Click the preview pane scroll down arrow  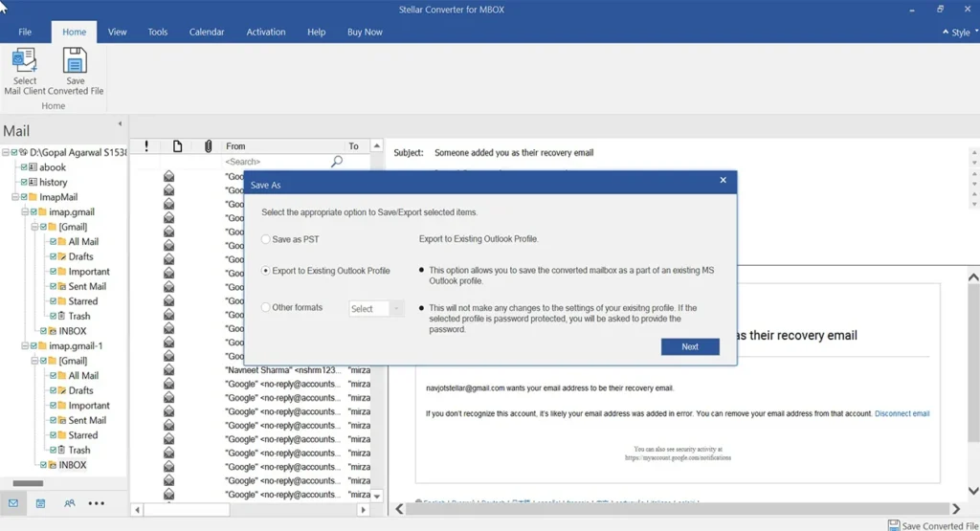[x=973, y=491]
